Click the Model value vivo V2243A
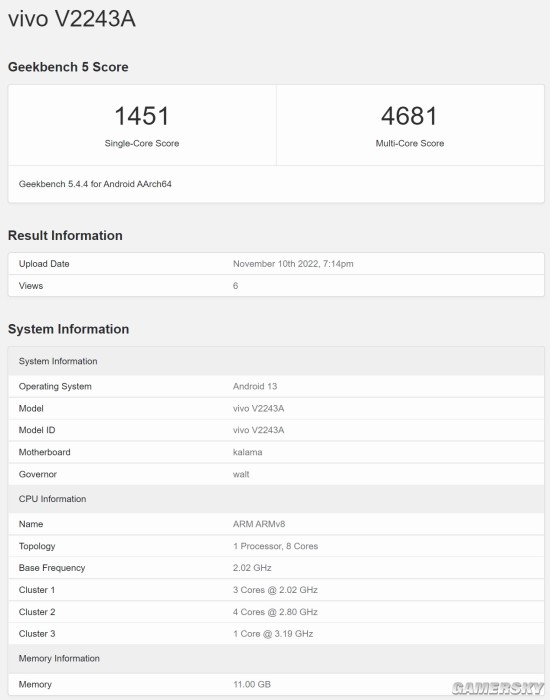Viewport: 550px width, 700px height. [258, 408]
